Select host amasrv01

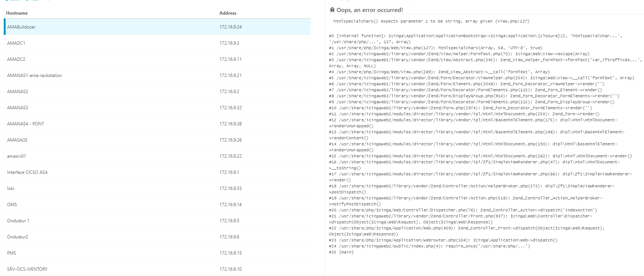[x=157, y=156]
